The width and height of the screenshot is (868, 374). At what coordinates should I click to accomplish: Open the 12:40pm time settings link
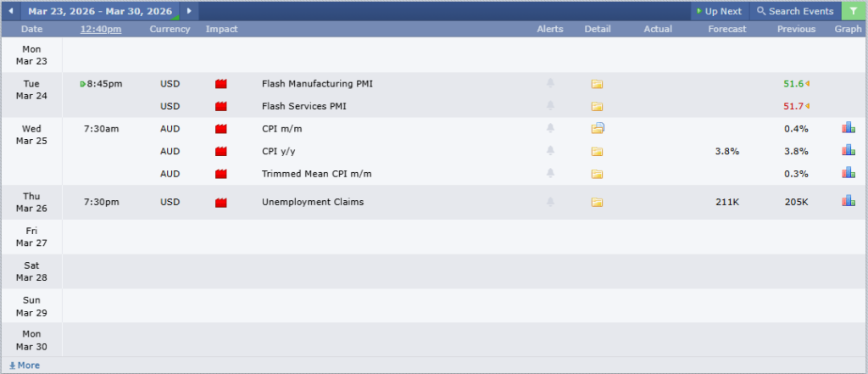click(x=101, y=29)
